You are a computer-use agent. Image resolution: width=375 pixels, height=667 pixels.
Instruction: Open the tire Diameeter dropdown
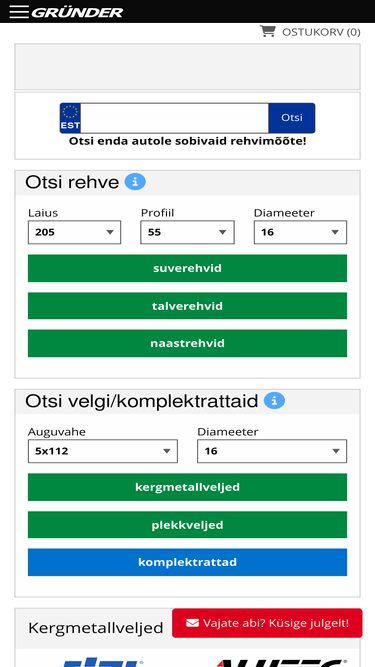pos(300,232)
